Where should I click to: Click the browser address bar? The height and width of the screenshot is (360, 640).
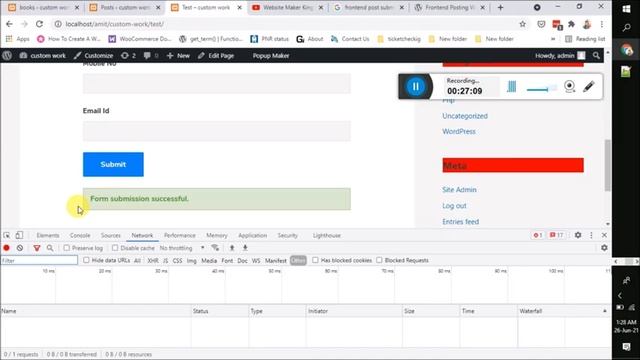pos(286,24)
